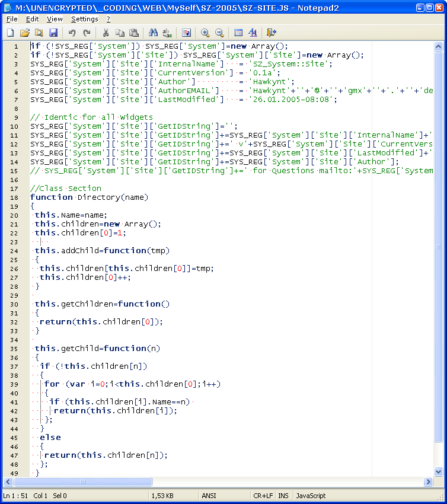Redo the last undone edit
The height and width of the screenshot is (504, 447).
(x=87, y=33)
